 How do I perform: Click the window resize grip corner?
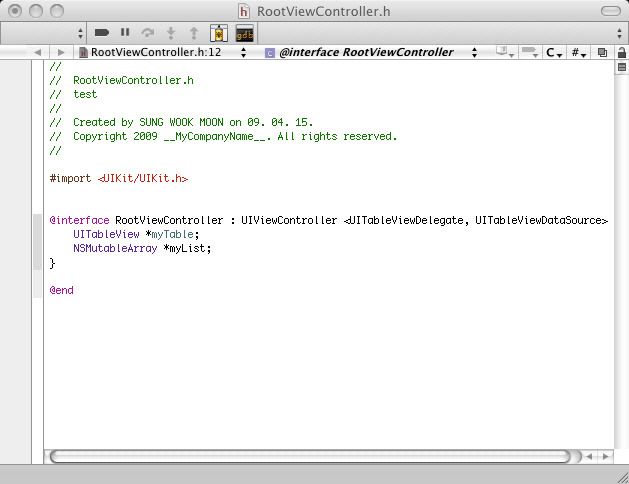tap(622, 477)
